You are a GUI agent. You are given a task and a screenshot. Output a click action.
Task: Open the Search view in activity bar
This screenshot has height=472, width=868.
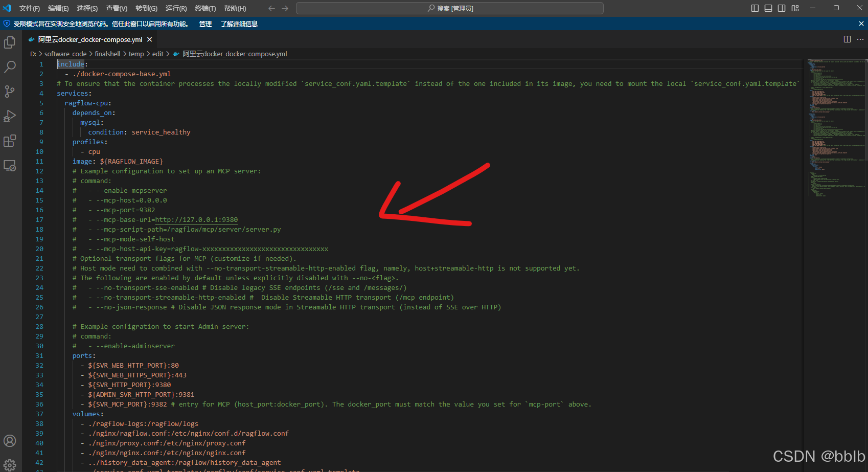[10, 67]
